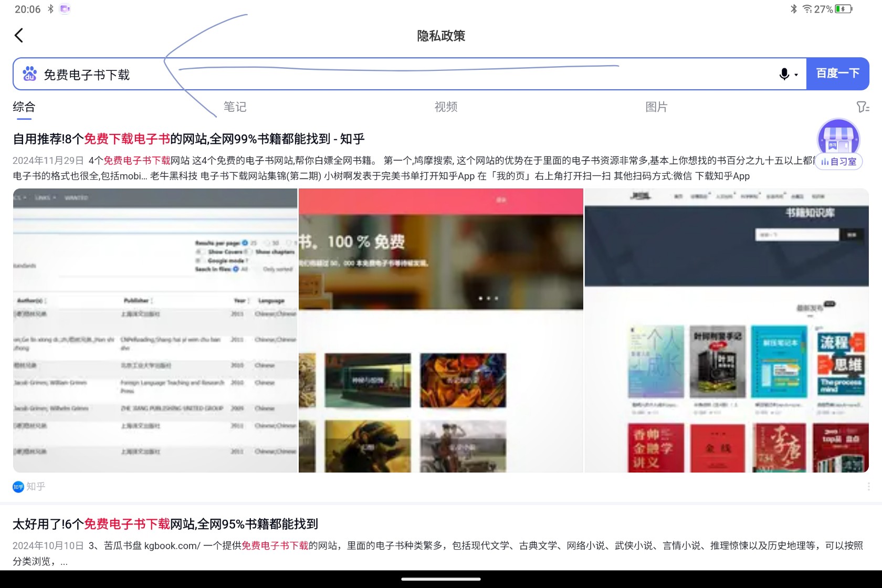Viewport: 882px width, 588px height.
Task: Tap the microphone voice search icon
Action: tap(784, 74)
